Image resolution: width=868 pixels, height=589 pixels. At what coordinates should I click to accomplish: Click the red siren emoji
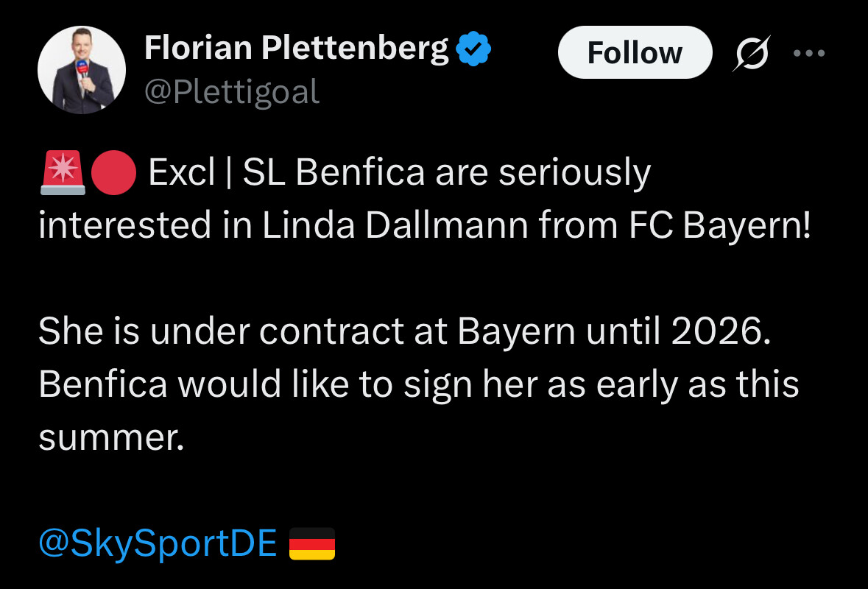pos(63,173)
